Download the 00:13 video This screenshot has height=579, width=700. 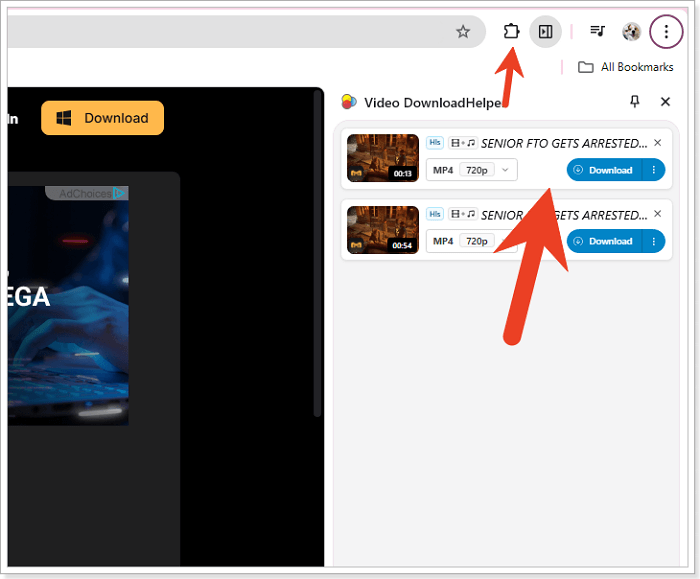[x=604, y=170]
